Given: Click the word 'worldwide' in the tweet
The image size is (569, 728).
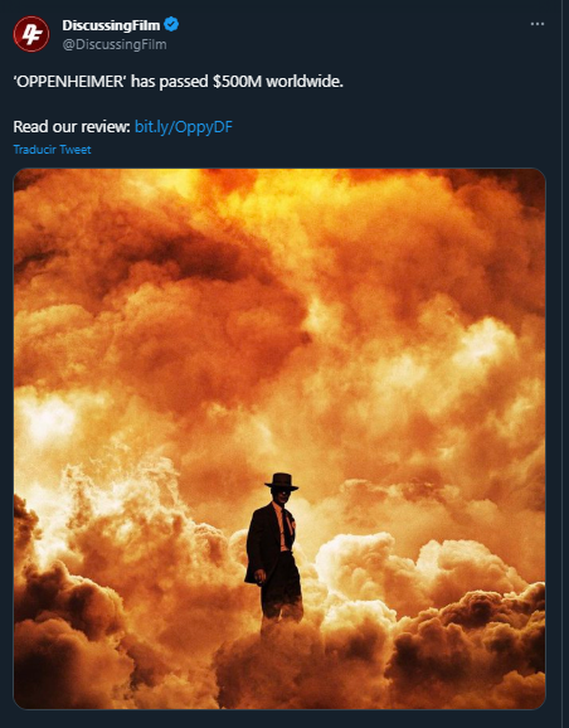Looking at the screenshot, I should pos(303,82).
